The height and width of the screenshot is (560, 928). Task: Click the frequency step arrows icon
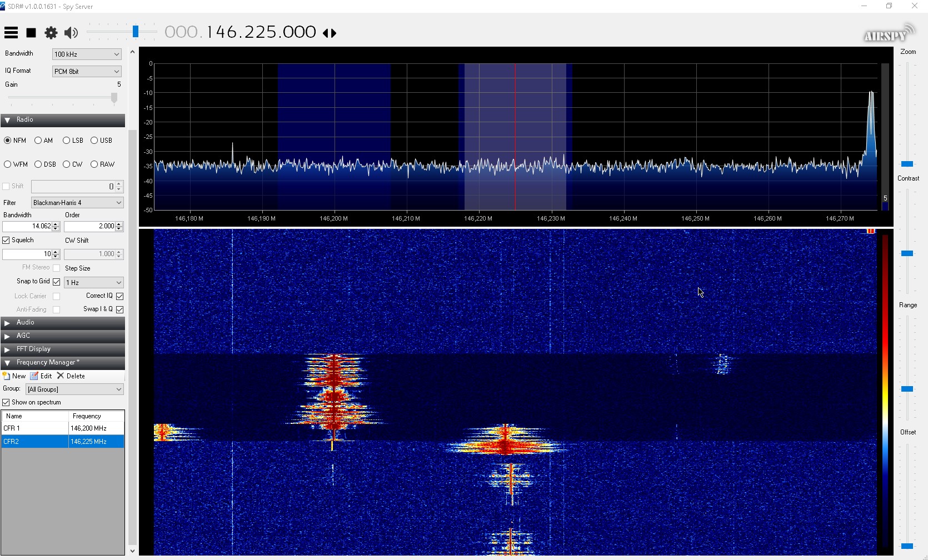tap(330, 33)
